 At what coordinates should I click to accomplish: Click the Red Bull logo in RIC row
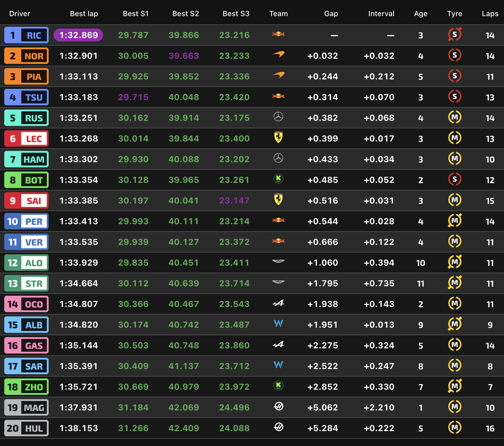tap(278, 34)
